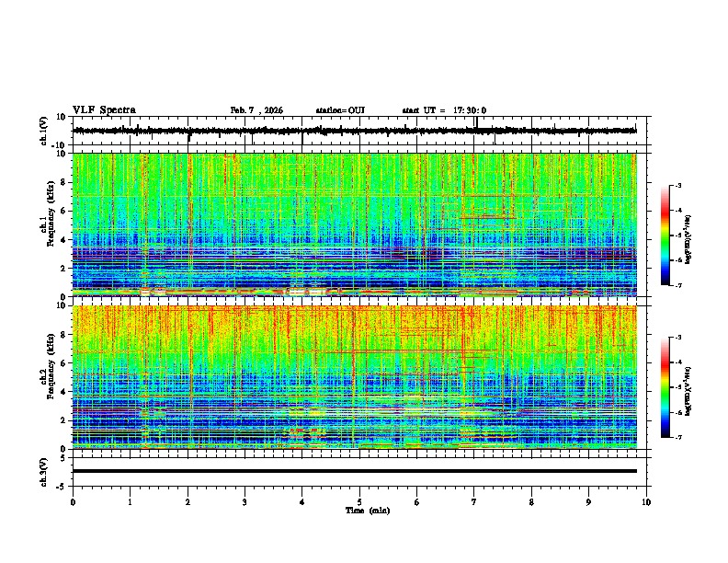Click the "-7" label on ch.1 color bar
This screenshot has height=563, width=728.
[678, 285]
